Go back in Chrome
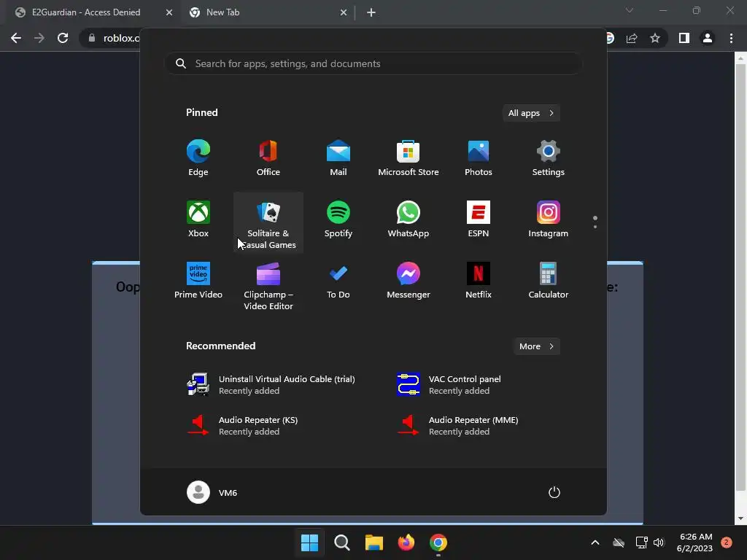747x560 pixels. (16, 38)
